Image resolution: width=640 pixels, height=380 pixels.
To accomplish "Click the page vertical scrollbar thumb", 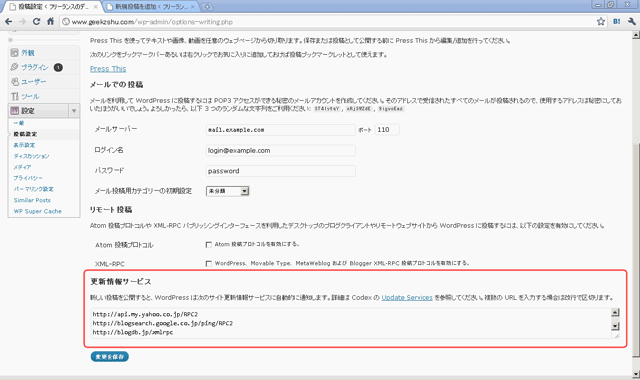I will (x=636, y=250).
